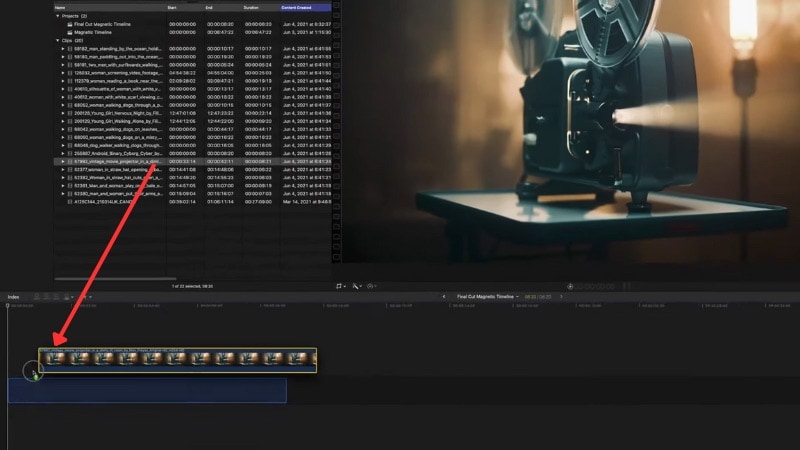Click the film icon for 68046_dog_walker

70,145
